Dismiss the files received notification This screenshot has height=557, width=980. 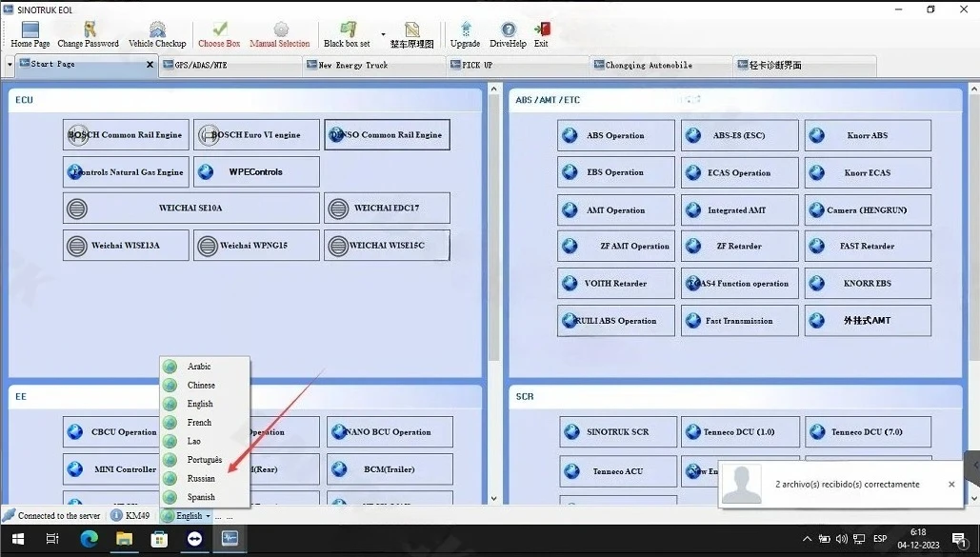(951, 485)
